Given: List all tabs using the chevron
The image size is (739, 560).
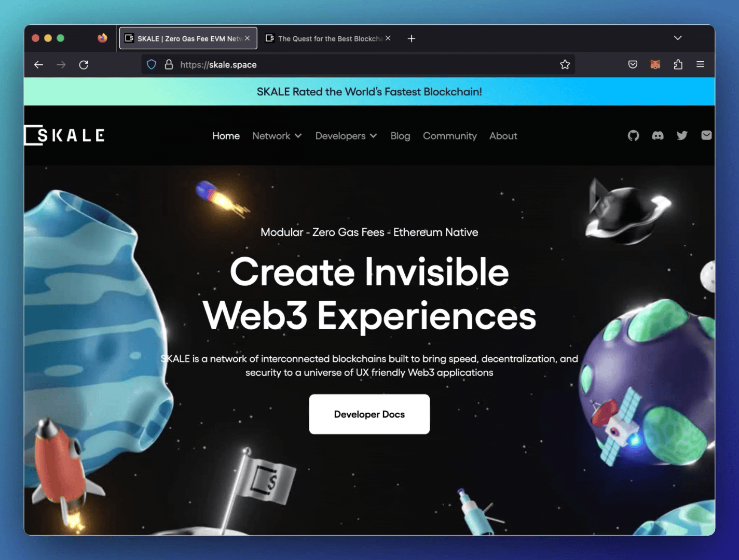Looking at the screenshot, I should pyautogui.click(x=678, y=38).
